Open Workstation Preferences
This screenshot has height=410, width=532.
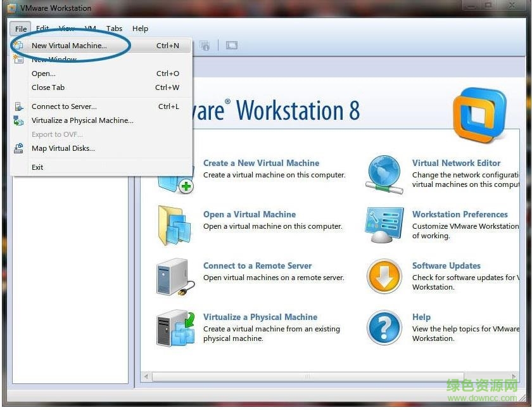[x=383, y=223]
